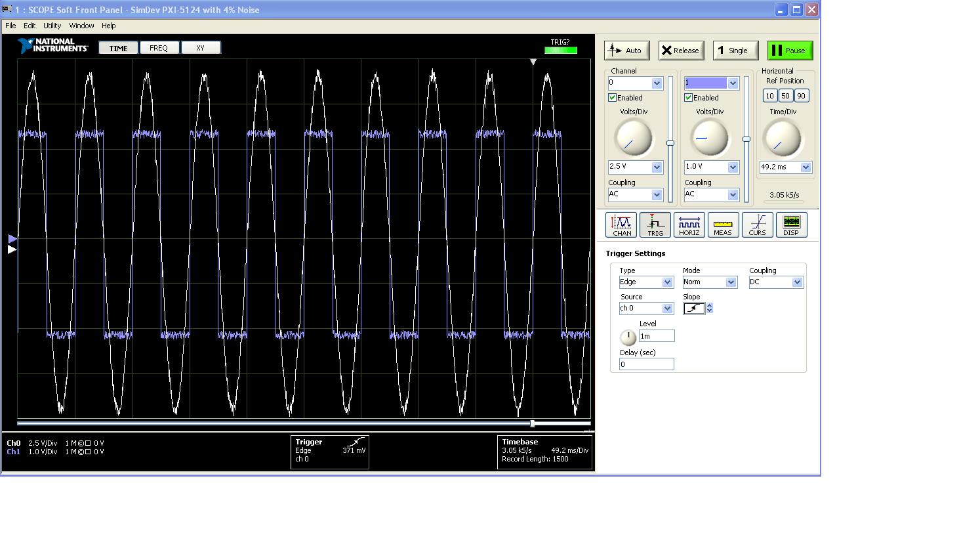This screenshot has width=980, height=556.
Task: Uncheck the channel 1 Enabled checkbox
Action: 689,98
